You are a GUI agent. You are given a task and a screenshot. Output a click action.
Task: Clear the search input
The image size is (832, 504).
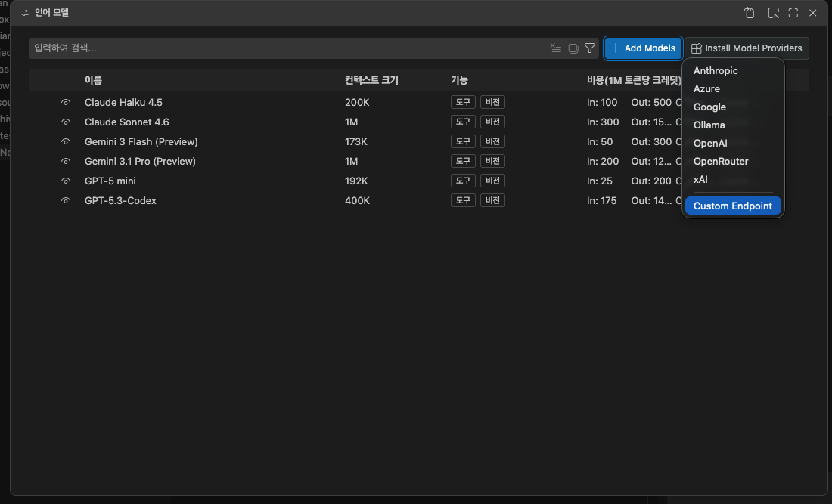(x=556, y=48)
